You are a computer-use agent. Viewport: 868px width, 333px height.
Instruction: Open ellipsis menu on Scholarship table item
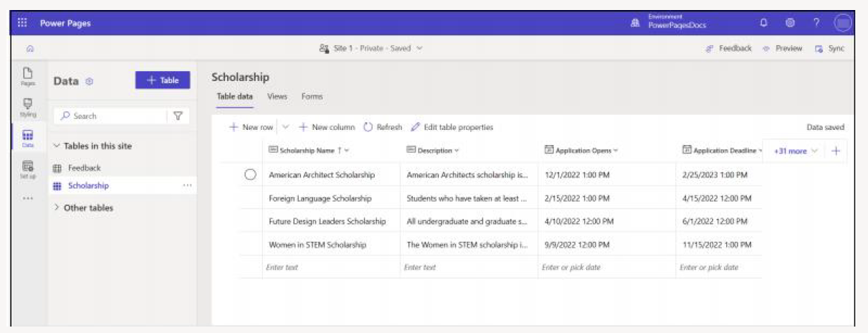pos(187,186)
